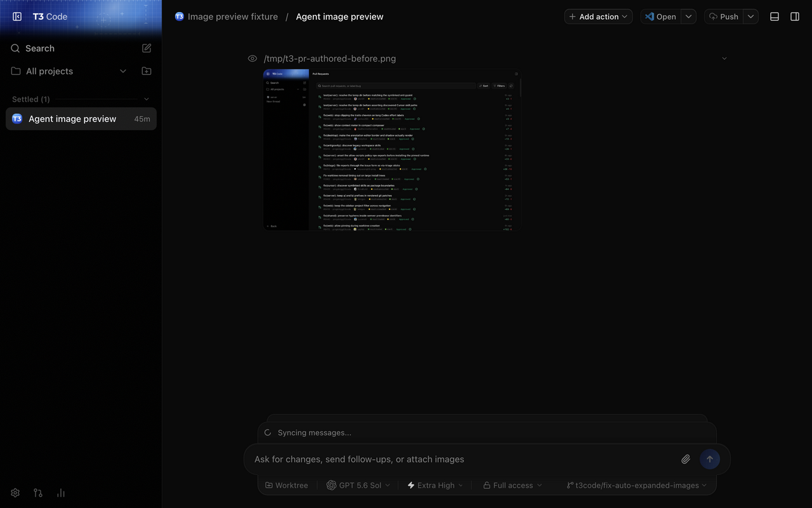The height and width of the screenshot is (508, 812).
Task: Add a new project folder icon
Action: 147,71
